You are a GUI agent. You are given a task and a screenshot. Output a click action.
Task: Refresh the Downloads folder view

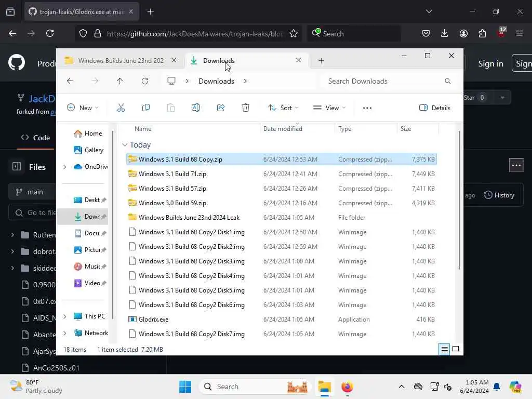(145, 81)
